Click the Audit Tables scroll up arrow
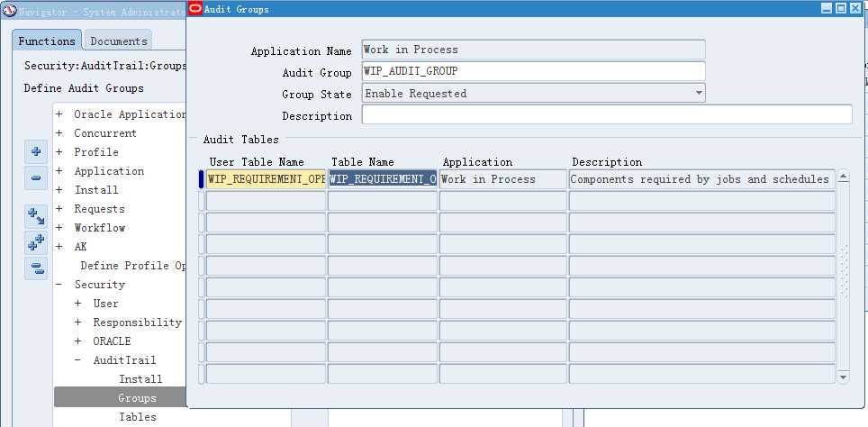 [843, 177]
